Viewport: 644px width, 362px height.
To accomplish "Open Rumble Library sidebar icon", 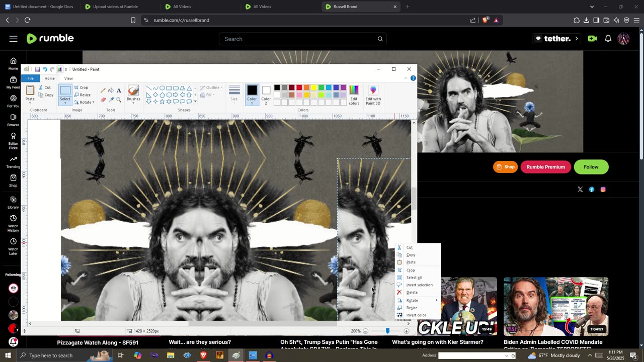I will click(13, 202).
